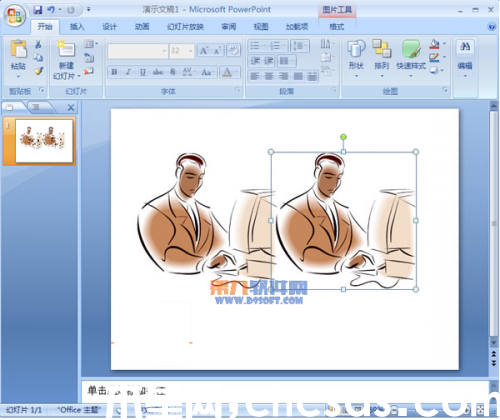The height and width of the screenshot is (420, 500).
Task: Open Line Spacing dropdown
Action: pyautogui.click(x=299, y=45)
